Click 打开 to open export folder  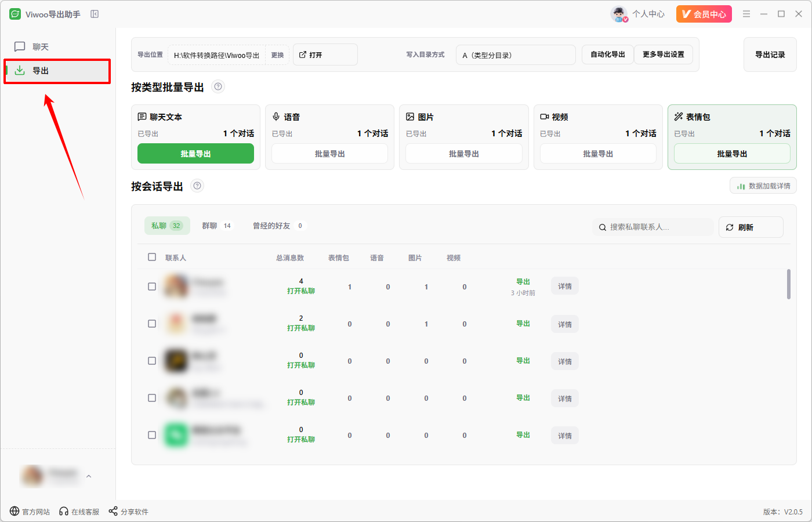(325, 55)
